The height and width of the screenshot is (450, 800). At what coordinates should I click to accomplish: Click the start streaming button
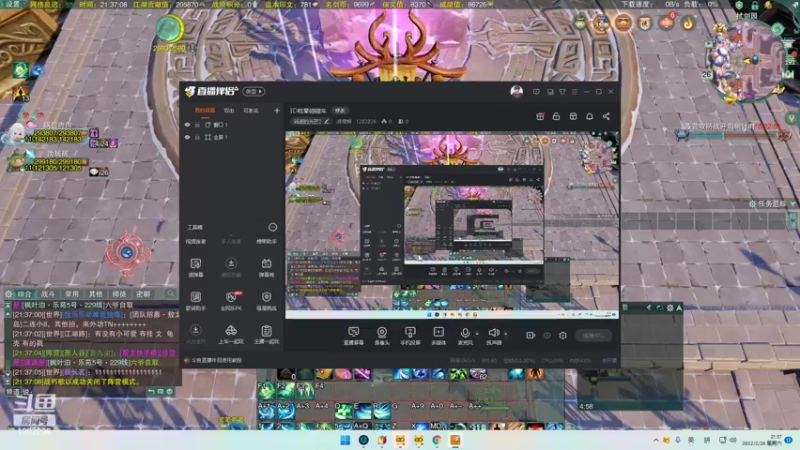593,335
